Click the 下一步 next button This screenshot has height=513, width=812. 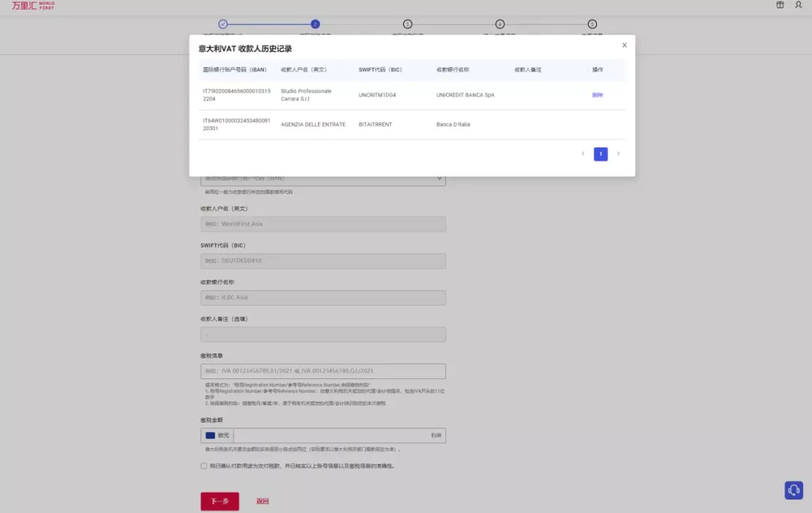click(220, 501)
